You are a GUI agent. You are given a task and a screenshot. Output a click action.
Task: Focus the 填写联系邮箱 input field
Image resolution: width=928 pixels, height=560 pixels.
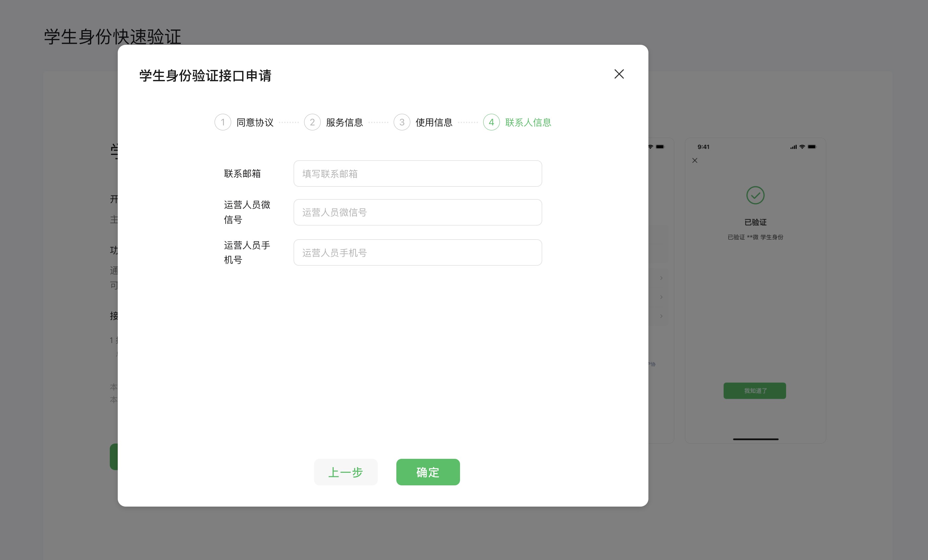(417, 174)
